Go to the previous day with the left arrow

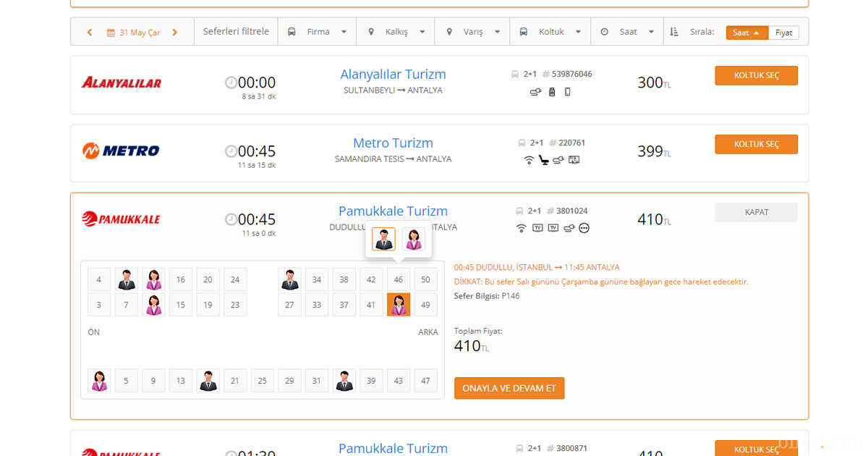pos(90,32)
